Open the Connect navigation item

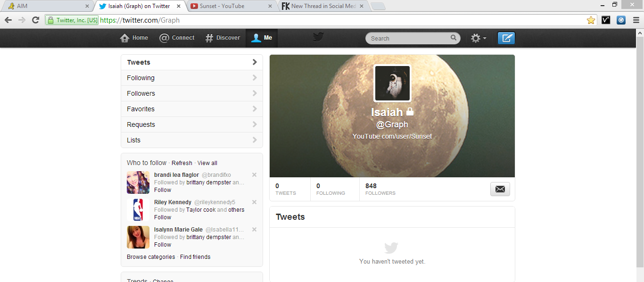(177, 38)
